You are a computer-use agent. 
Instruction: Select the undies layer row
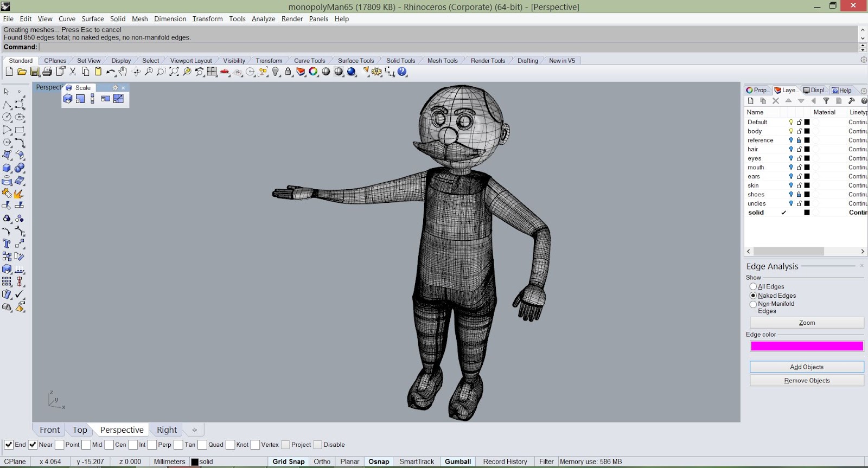806,204
